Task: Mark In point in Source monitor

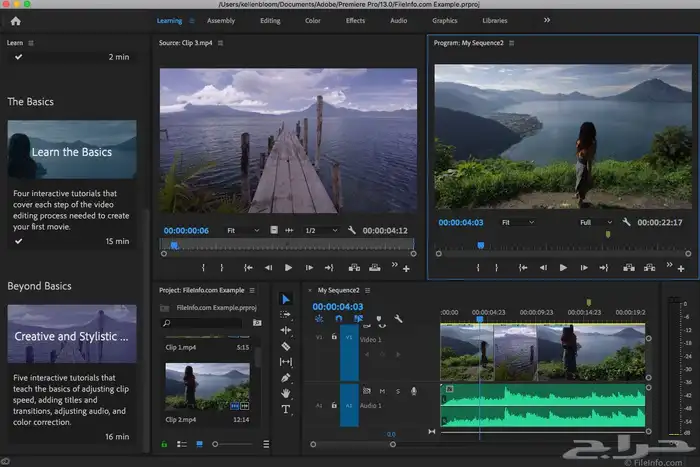Action: (203, 267)
